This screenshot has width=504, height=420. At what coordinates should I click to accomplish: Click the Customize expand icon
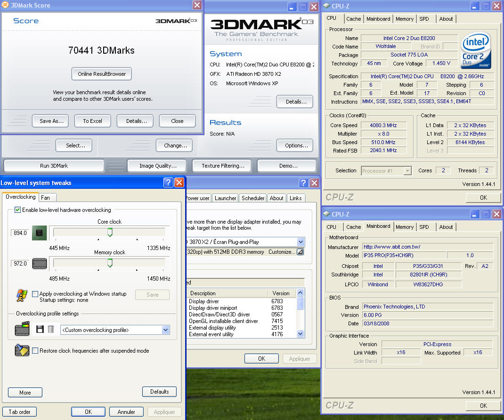[x=300, y=252]
